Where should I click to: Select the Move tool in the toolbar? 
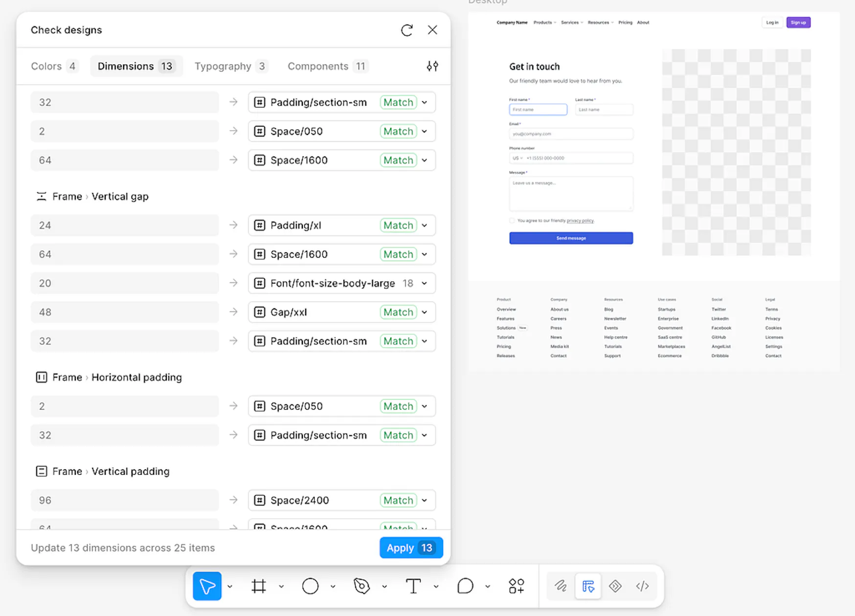(x=207, y=586)
